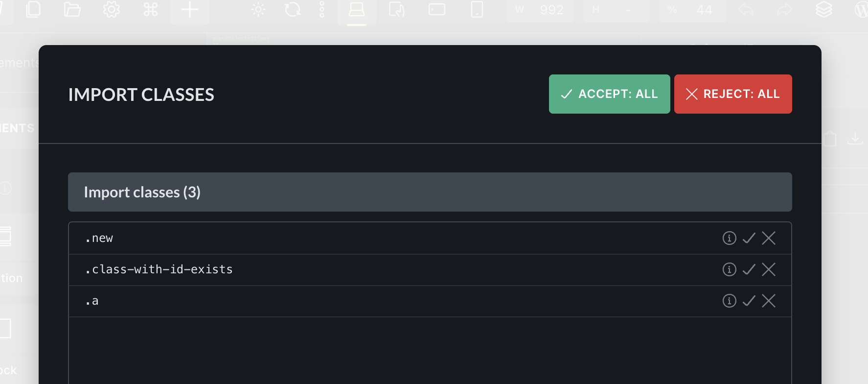The height and width of the screenshot is (384, 868).
Task: Open the layers structure panel icon
Action: click(x=824, y=10)
